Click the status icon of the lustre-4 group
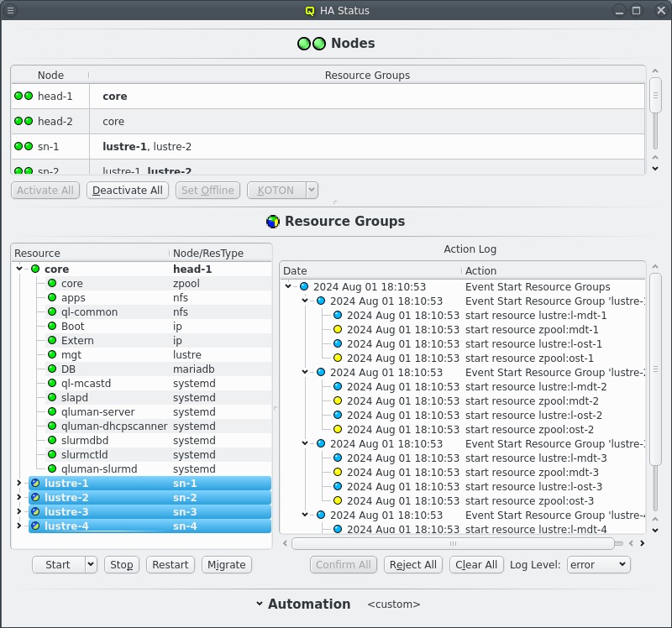Screen dimensions: 672x628 35,526
